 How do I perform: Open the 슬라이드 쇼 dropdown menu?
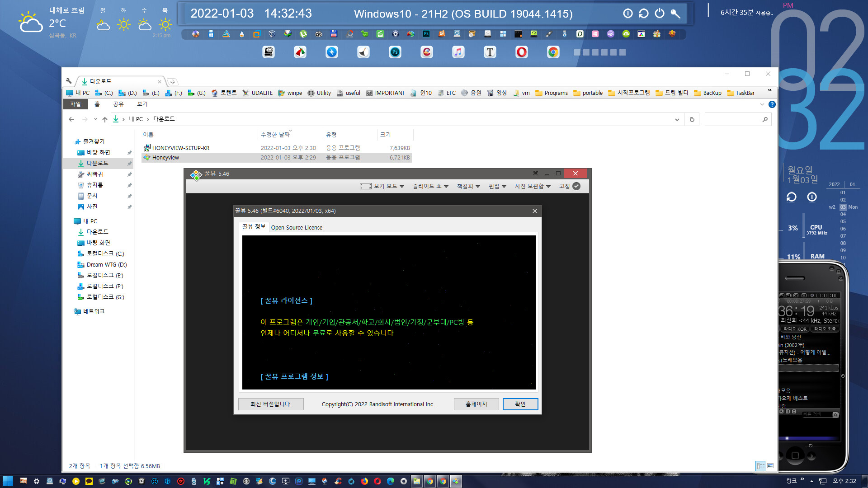click(430, 186)
